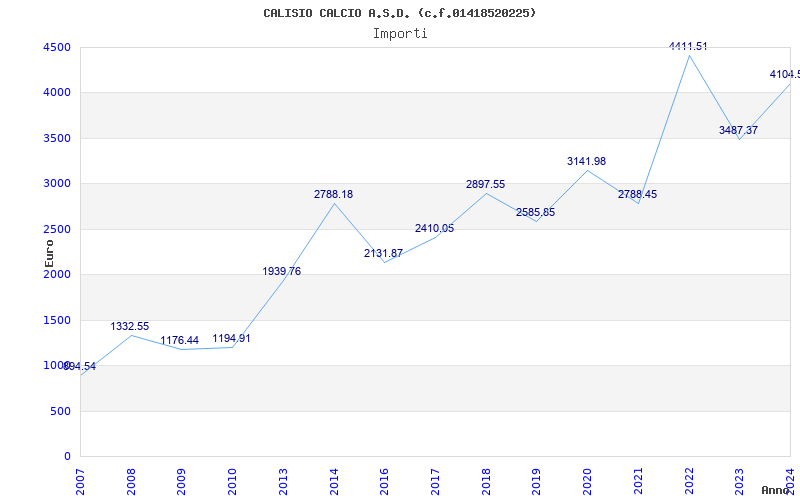Click the 2017 year label
The height and width of the screenshot is (500, 800).
point(435,482)
